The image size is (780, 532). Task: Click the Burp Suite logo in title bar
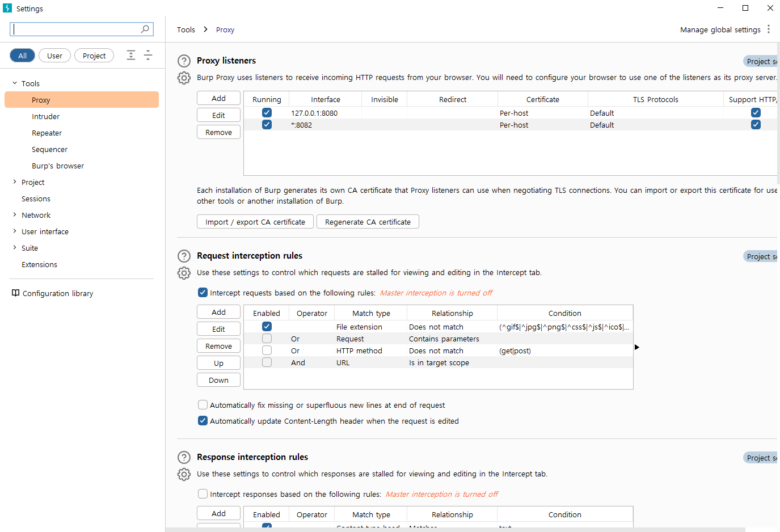coord(7,8)
